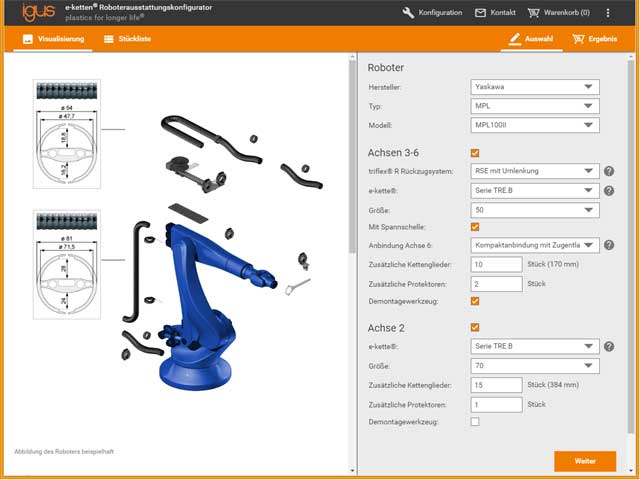Open the Konfiguration wrench icon
Image resolution: width=640 pixels, height=480 pixels.
coord(408,13)
